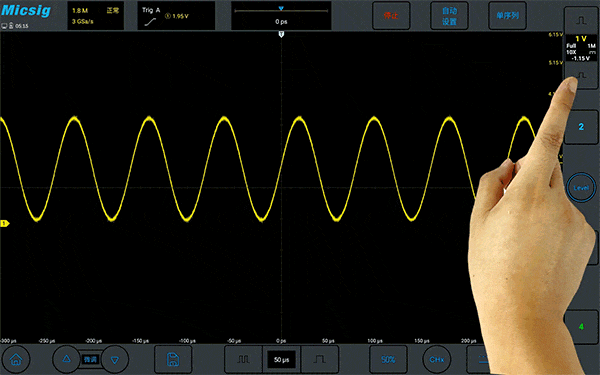Viewport: 600px width, 375px height.
Task: Tap the -100 µs time axis label
Action: pos(188,341)
